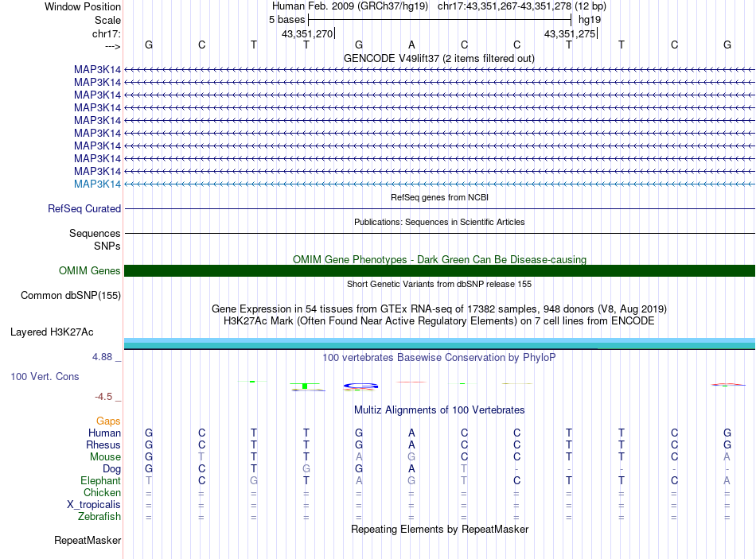Click the green T logo in conservation track
The width and height of the screenshot is (756, 559).
(306, 386)
